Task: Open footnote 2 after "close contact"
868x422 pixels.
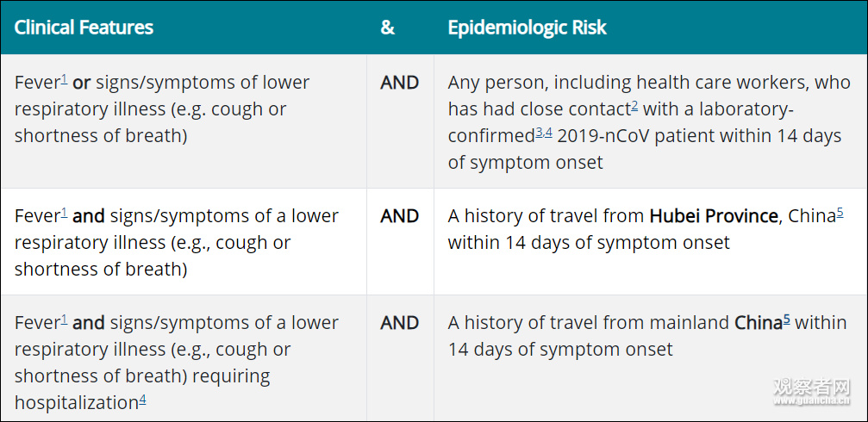Action: pyautogui.click(x=634, y=105)
